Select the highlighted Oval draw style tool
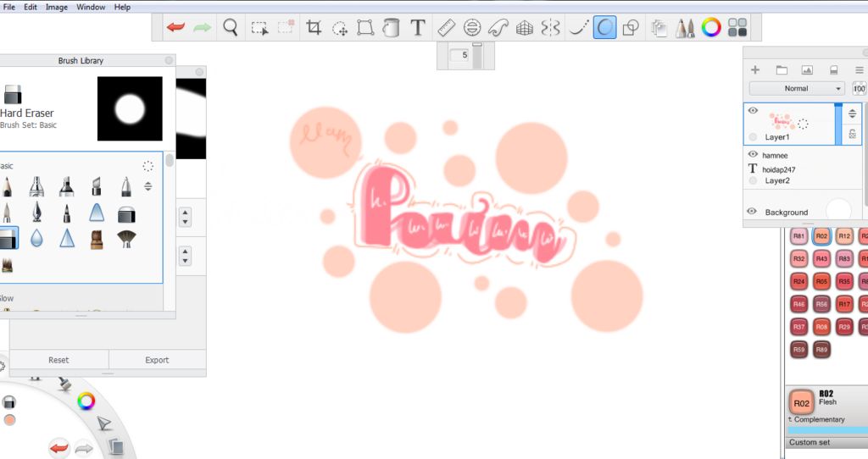 coord(604,27)
